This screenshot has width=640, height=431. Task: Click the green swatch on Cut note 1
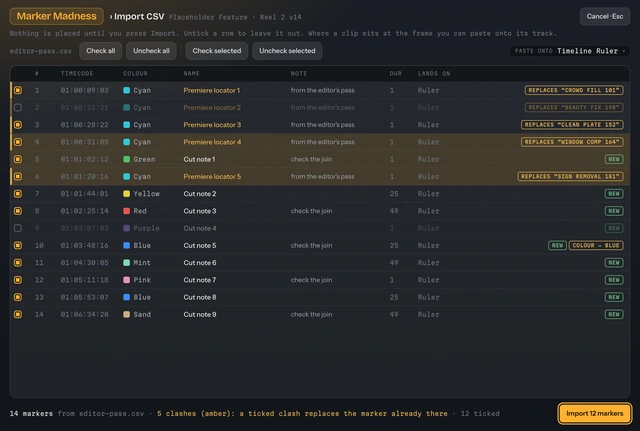pos(127,159)
